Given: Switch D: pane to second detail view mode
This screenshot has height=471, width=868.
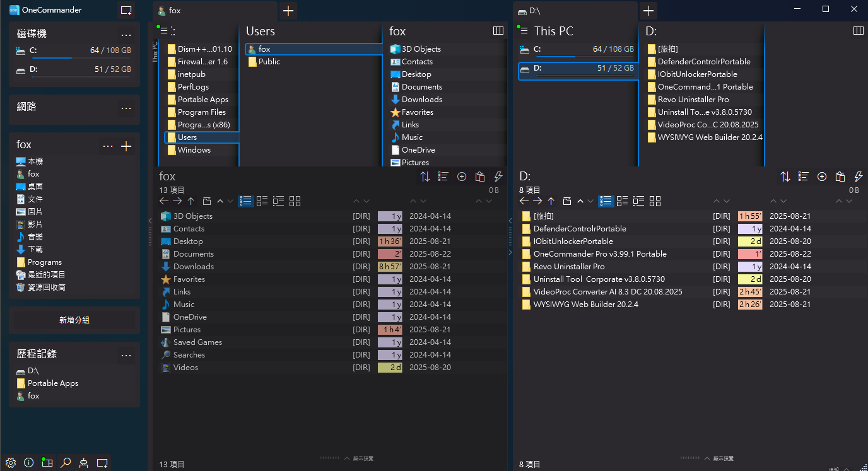Looking at the screenshot, I should (x=623, y=201).
